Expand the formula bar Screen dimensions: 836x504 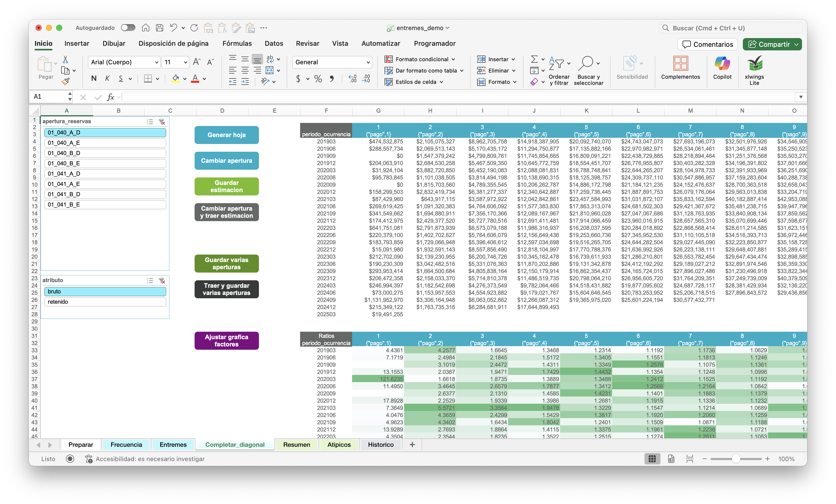coord(801,97)
